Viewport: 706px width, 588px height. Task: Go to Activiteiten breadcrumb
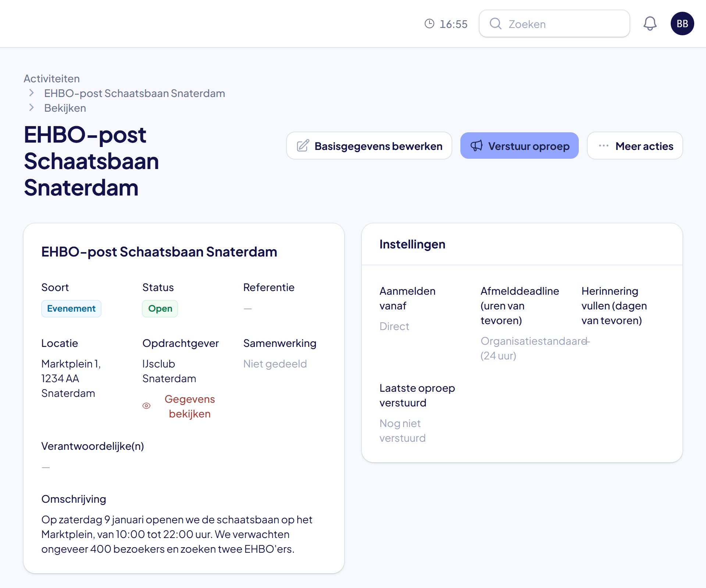tap(52, 79)
